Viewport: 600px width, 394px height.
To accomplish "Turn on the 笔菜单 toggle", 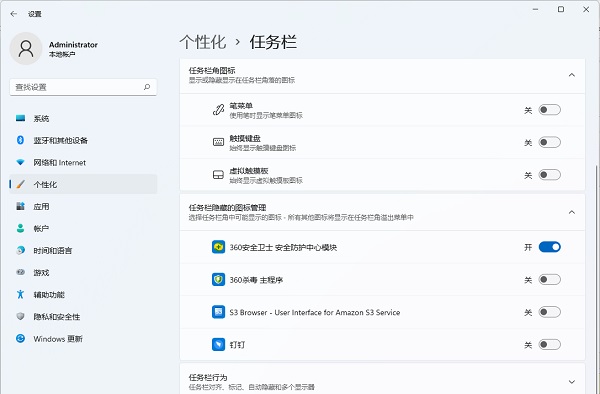I will tap(549, 110).
